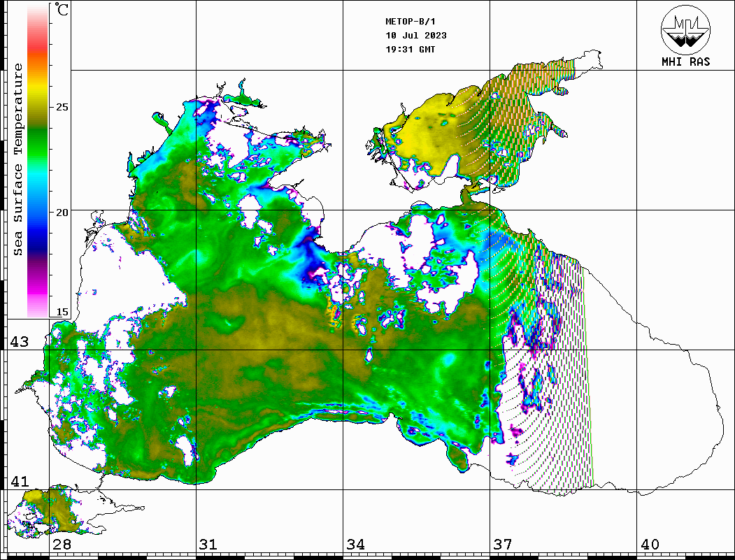The height and width of the screenshot is (560, 735).
Task: Click the "METOP-B/1" satellite label
Action: tap(411, 22)
